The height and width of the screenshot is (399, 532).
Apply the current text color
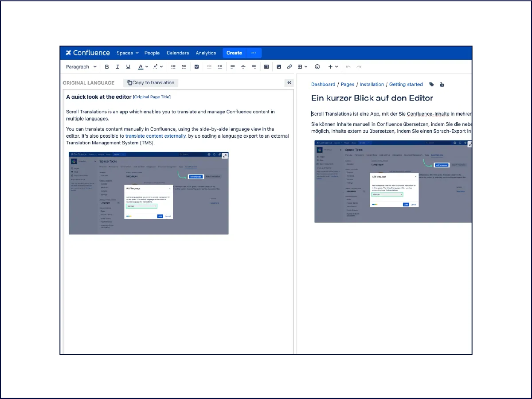[141, 67]
